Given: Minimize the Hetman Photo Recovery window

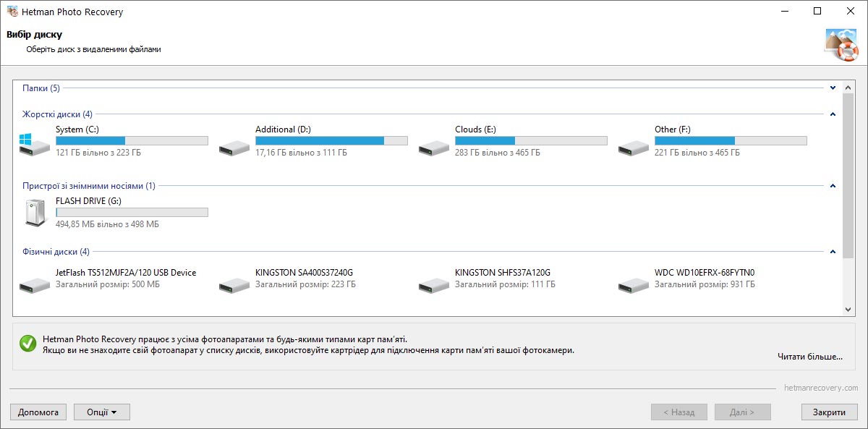Looking at the screenshot, I should coord(784,11).
